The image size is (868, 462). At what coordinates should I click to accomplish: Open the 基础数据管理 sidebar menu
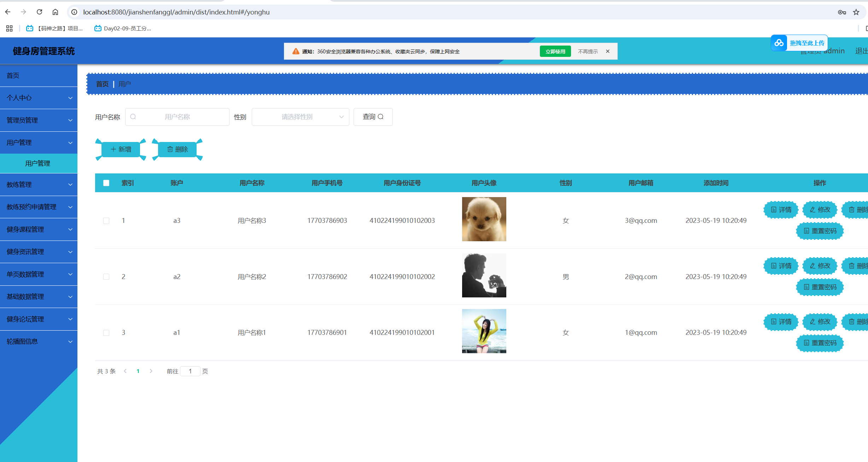coord(39,297)
